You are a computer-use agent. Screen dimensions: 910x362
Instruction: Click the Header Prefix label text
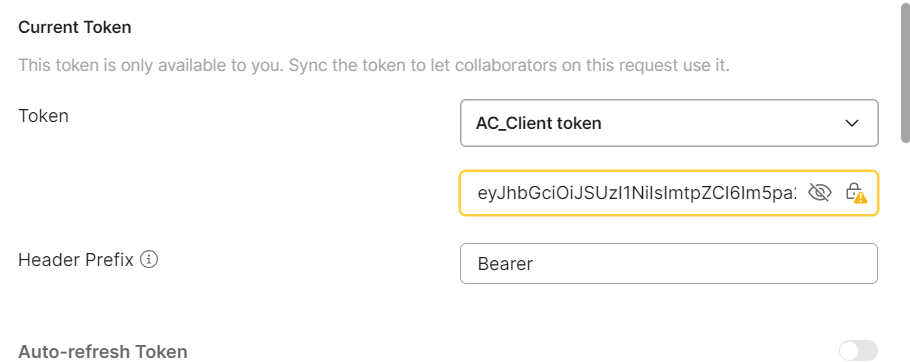tap(76, 259)
